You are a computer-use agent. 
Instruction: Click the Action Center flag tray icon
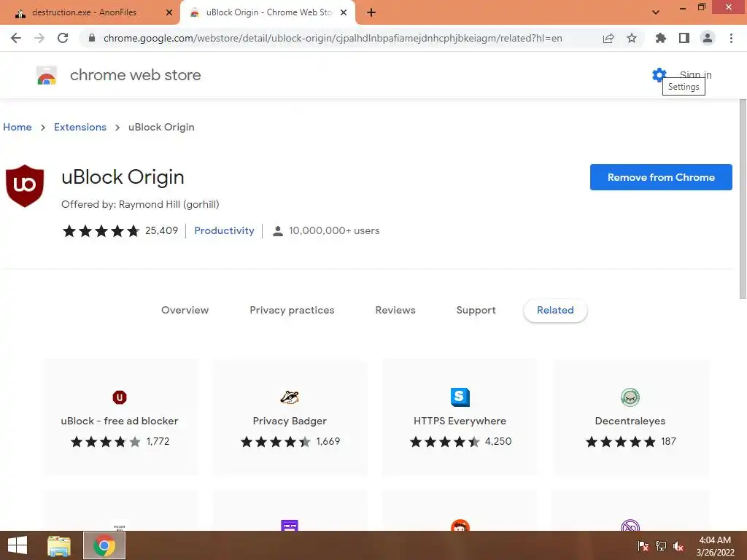[x=643, y=546]
